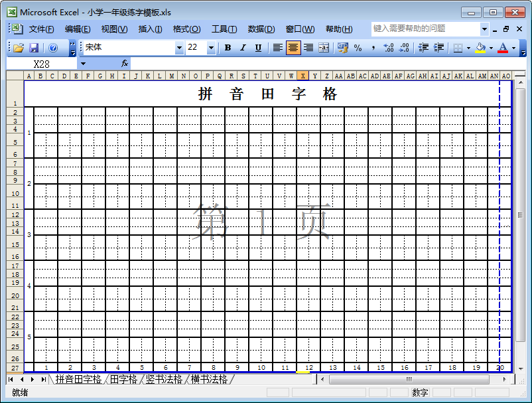Select row 10 header
Image resolution: width=532 pixels, height=403 pixels.
tap(15, 193)
